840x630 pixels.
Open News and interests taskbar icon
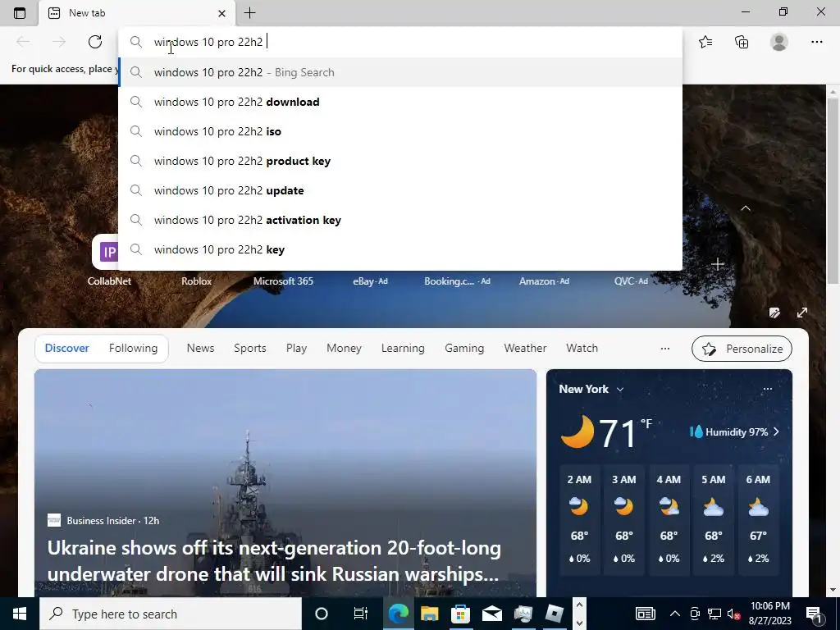(x=645, y=614)
